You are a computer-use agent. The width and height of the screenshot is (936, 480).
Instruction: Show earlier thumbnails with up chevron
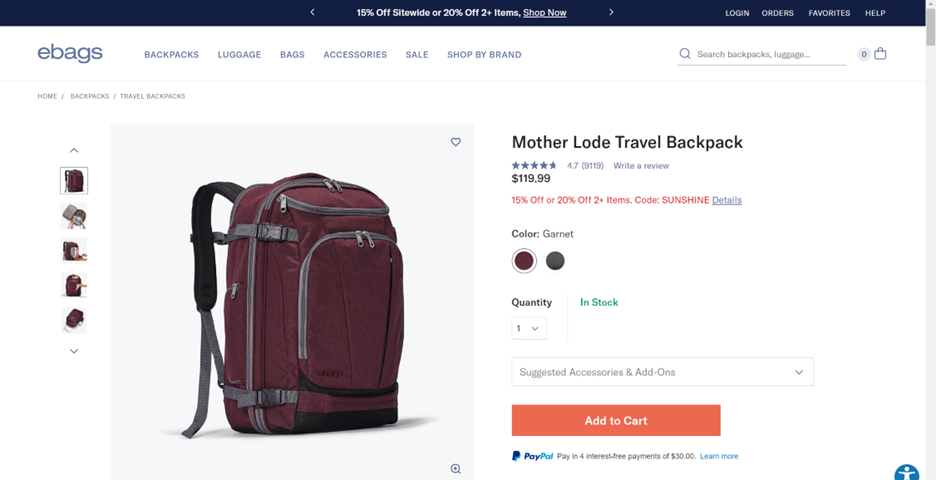[x=74, y=150]
